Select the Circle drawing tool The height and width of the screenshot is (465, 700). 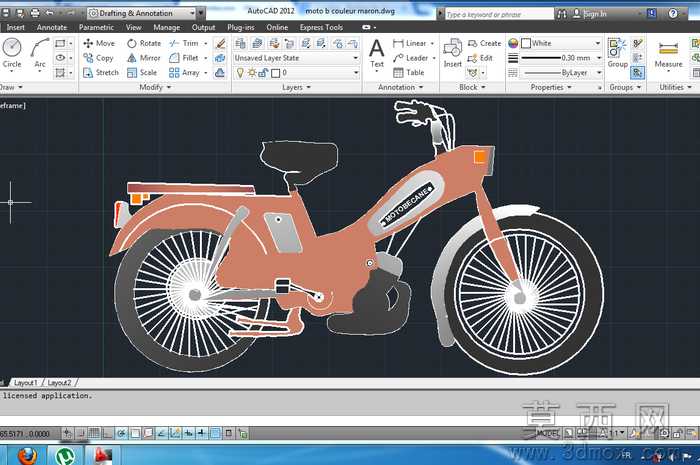click(12, 53)
